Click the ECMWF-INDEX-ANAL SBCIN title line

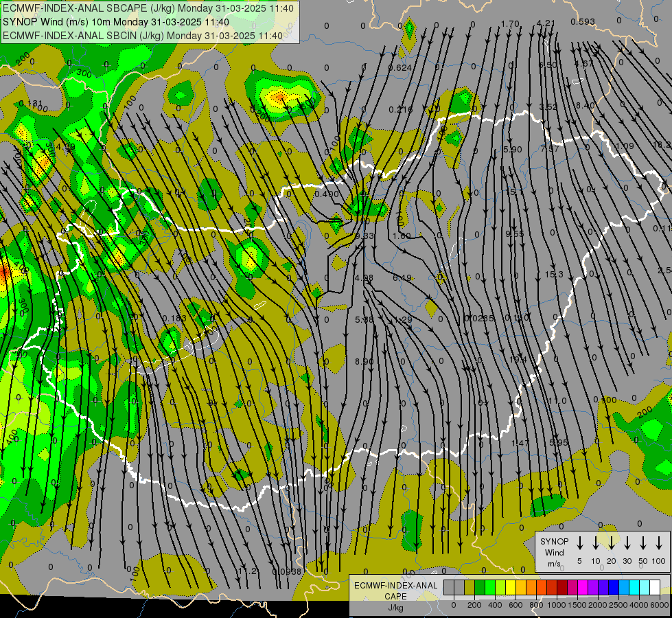click(x=143, y=36)
